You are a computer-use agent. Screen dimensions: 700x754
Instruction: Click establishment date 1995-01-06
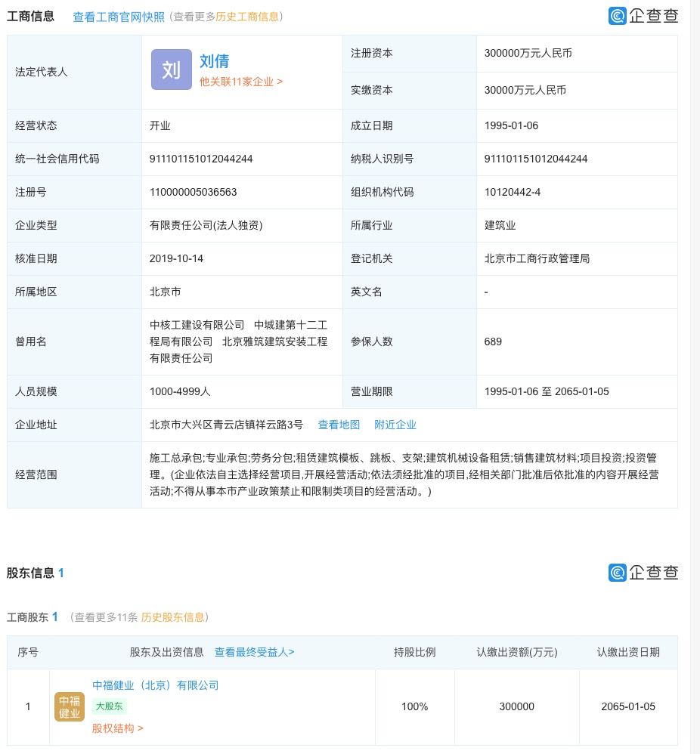pos(512,125)
